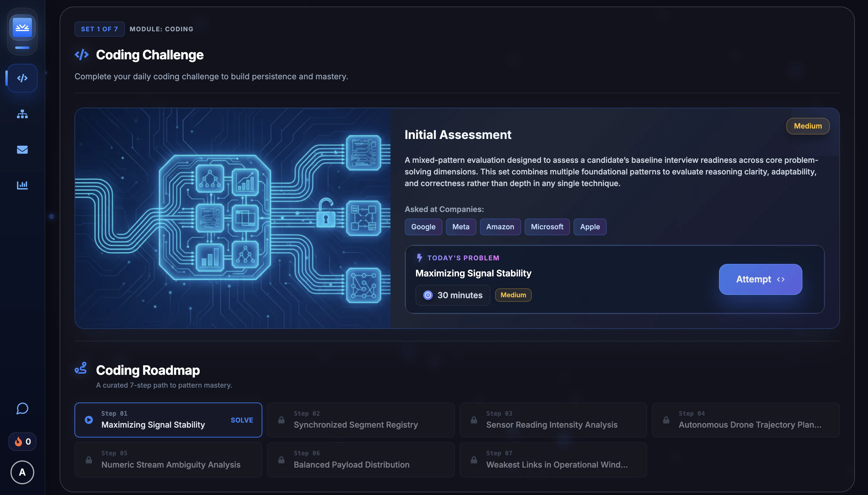The height and width of the screenshot is (495, 868).
Task: Open the coding challenge sidebar icon
Action: tap(22, 78)
